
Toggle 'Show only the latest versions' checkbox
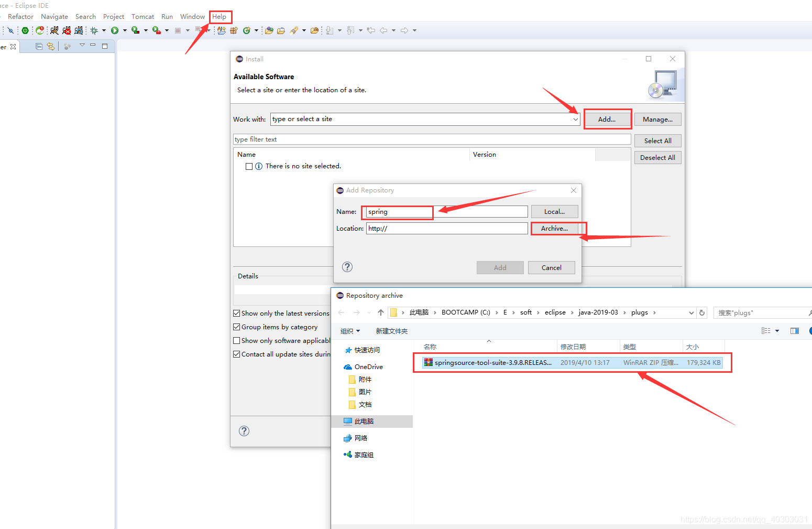[237, 313]
